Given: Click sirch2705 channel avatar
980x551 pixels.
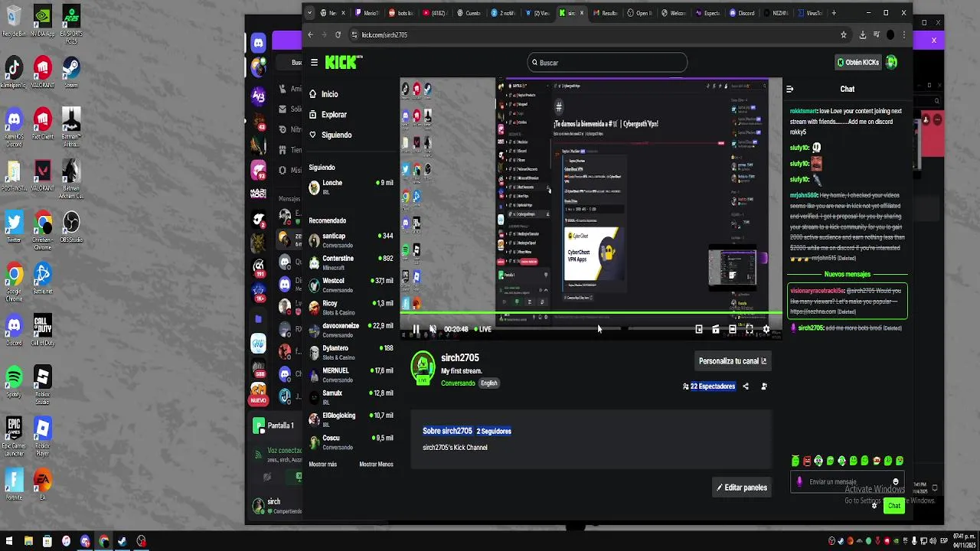Looking at the screenshot, I should (x=423, y=367).
